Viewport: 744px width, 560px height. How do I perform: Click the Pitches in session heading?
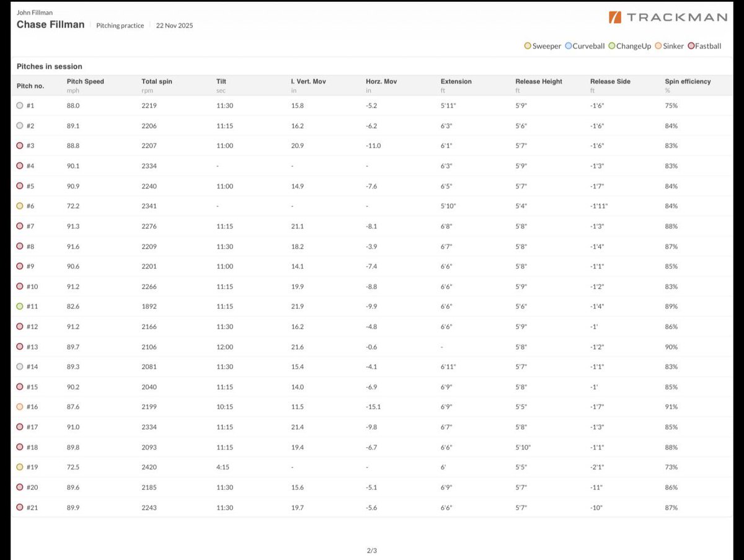pos(49,66)
